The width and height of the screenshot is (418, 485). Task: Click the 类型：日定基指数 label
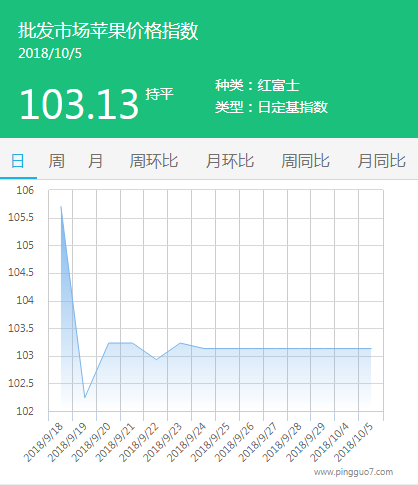click(271, 107)
